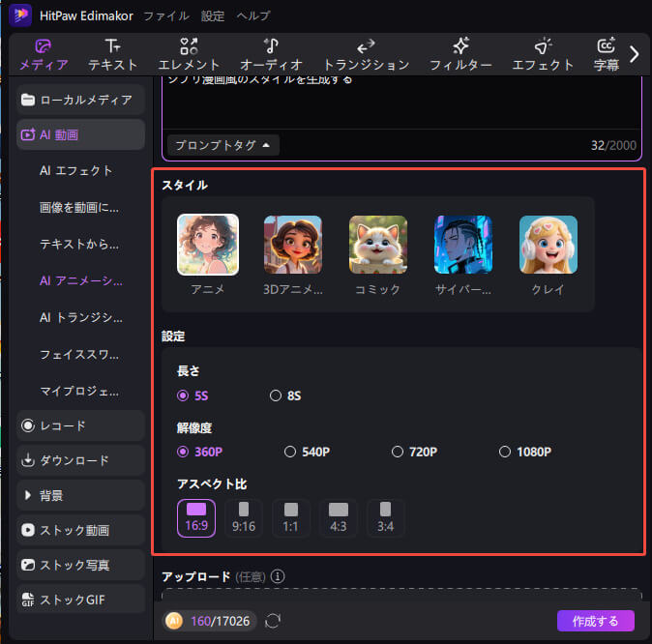Open the ヘルプ menu
Screen dimensions: 652x644
[252, 15]
